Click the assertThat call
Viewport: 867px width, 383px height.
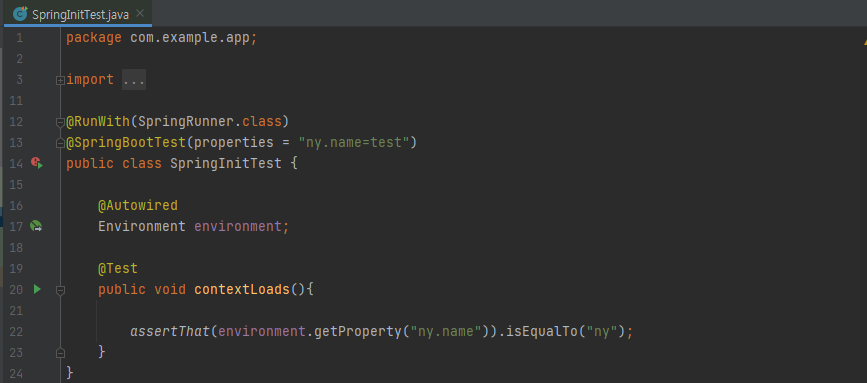coord(170,331)
